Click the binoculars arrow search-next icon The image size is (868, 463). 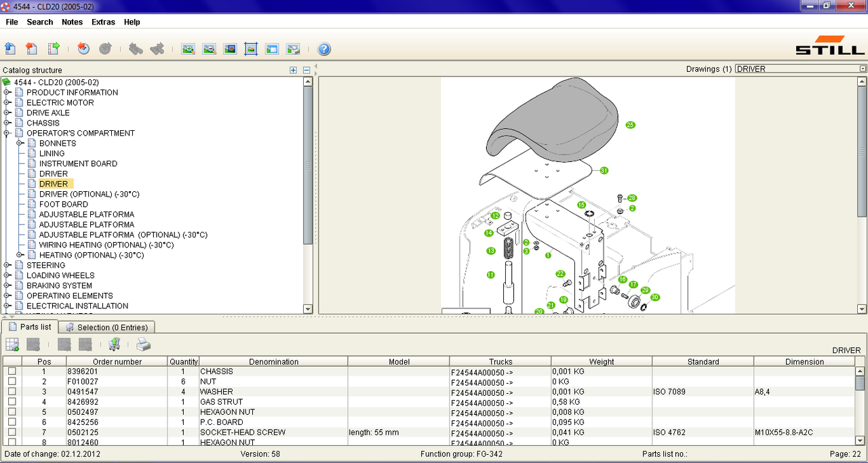(157, 48)
